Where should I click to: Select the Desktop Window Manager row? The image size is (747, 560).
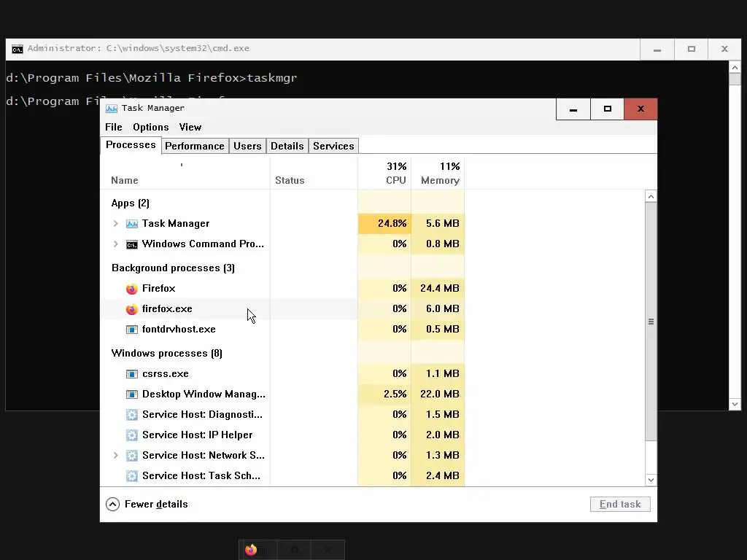282,394
